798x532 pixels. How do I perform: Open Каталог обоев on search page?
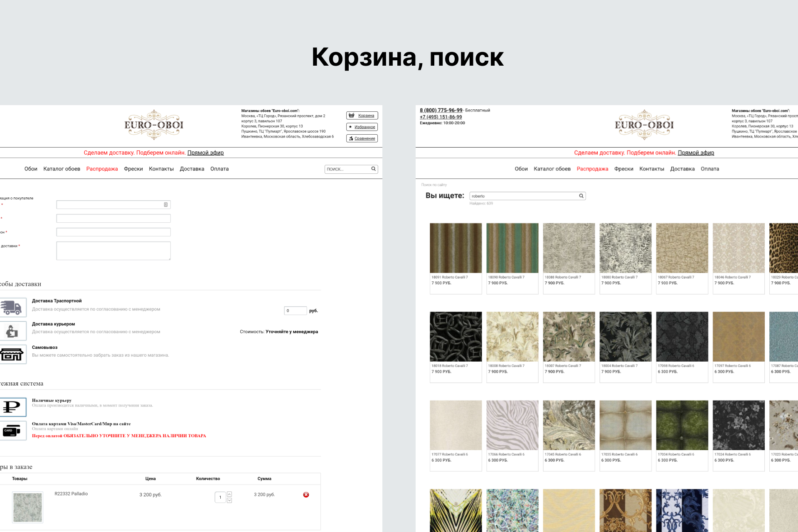click(x=552, y=169)
